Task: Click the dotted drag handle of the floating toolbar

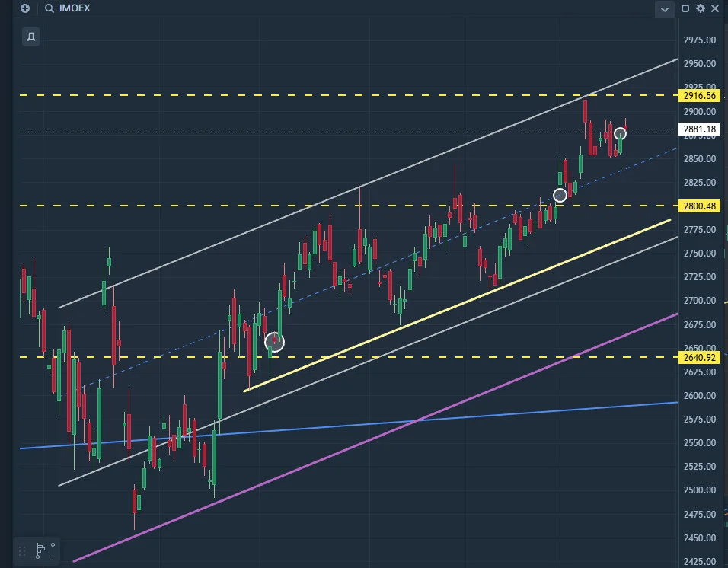Action: [22, 551]
